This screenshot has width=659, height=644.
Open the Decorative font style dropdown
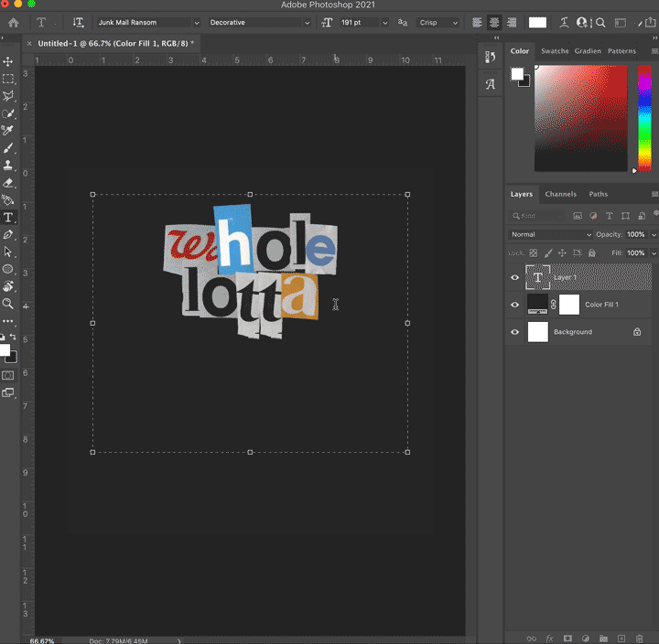pos(308,23)
